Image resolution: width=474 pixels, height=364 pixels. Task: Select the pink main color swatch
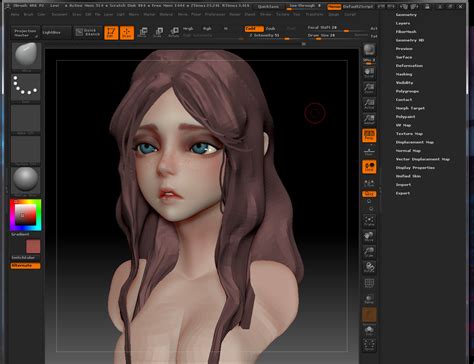pos(33,246)
